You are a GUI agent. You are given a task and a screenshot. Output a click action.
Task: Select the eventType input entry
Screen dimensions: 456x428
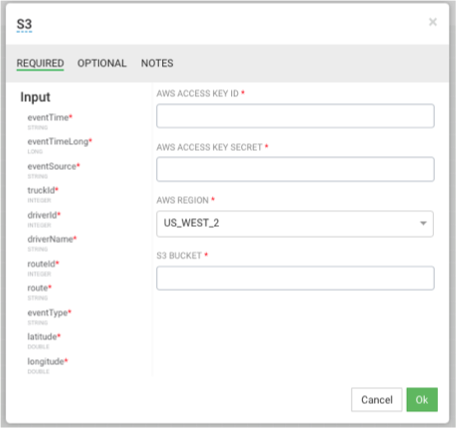click(49, 317)
